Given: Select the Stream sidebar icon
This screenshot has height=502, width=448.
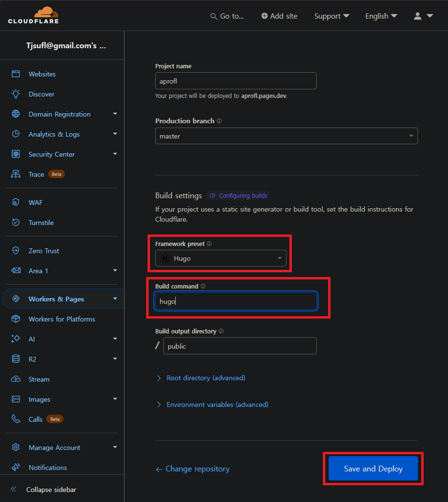Looking at the screenshot, I should (x=16, y=379).
